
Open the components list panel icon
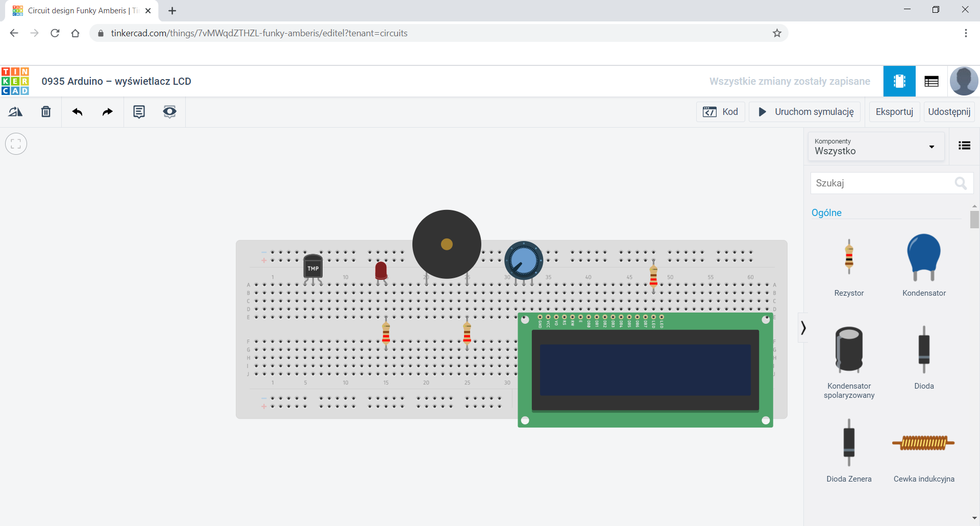964,146
